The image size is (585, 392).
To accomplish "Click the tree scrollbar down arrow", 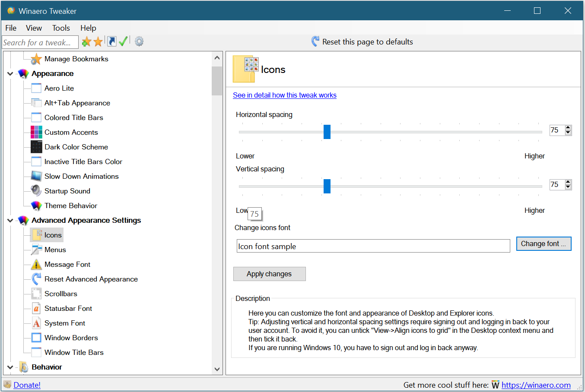I will coord(217,370).
